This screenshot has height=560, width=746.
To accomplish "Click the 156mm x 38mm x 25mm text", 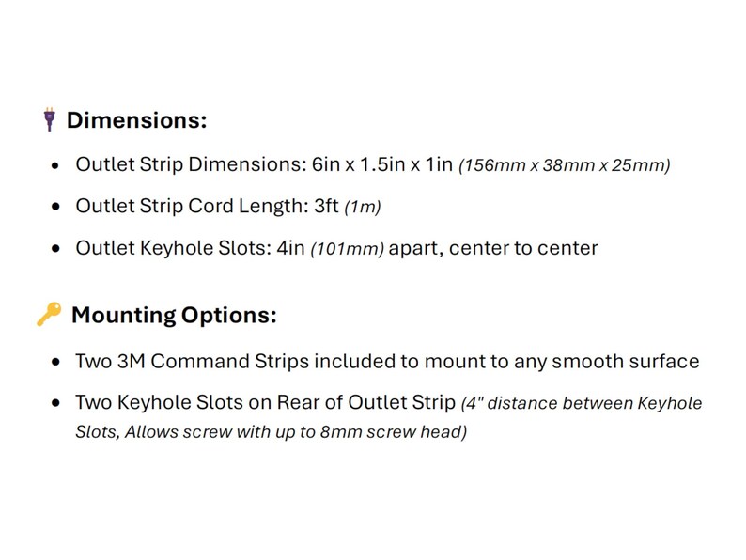I will (565, 165).
